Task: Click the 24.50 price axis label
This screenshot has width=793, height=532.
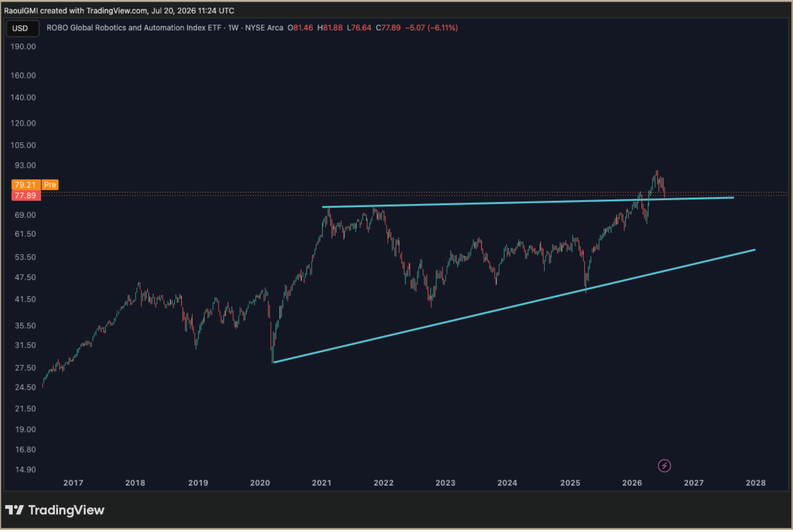Action: [25, 387]
